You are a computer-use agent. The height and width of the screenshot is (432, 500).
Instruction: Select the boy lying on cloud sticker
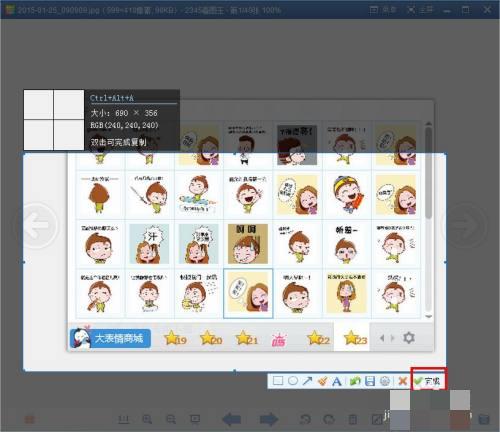pos(198,194)
